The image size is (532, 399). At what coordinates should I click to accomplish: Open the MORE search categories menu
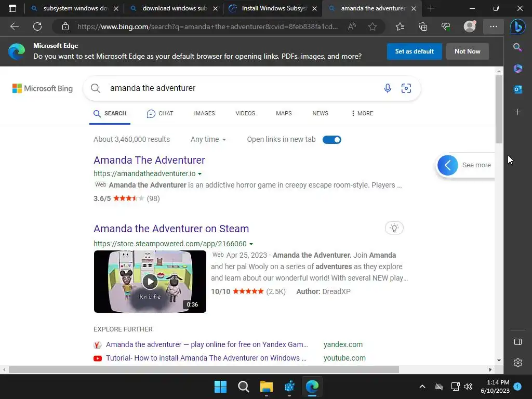coord(362,113)
